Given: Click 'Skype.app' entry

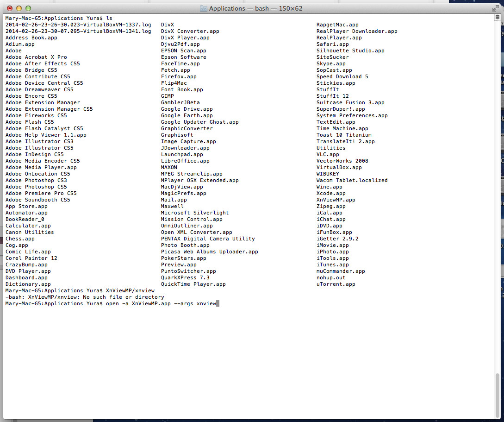Looking at the screenshot, I should pos(331,63).
